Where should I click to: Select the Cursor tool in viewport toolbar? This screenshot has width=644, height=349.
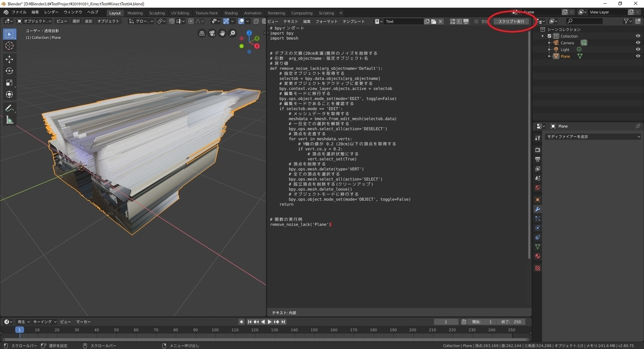pos(9,46)
